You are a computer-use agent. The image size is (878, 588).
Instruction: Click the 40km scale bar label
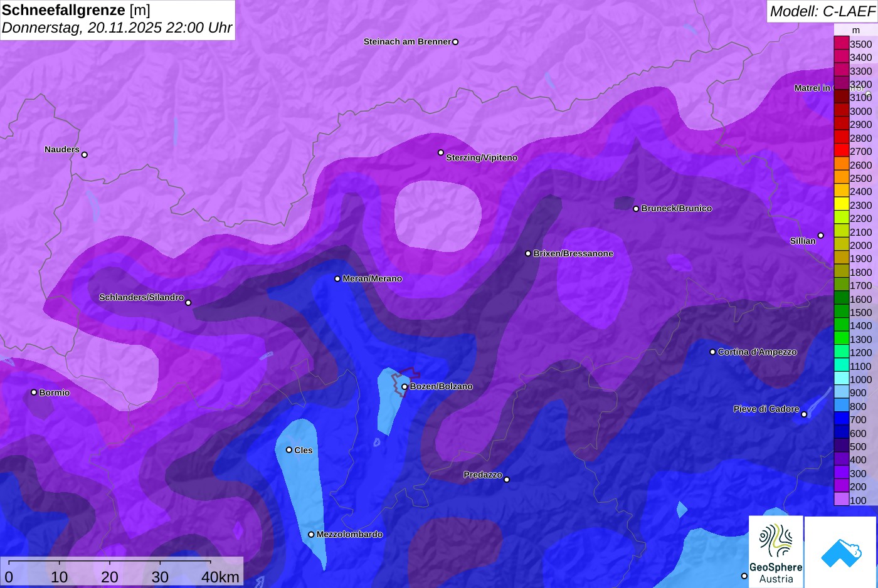(220, 577)
